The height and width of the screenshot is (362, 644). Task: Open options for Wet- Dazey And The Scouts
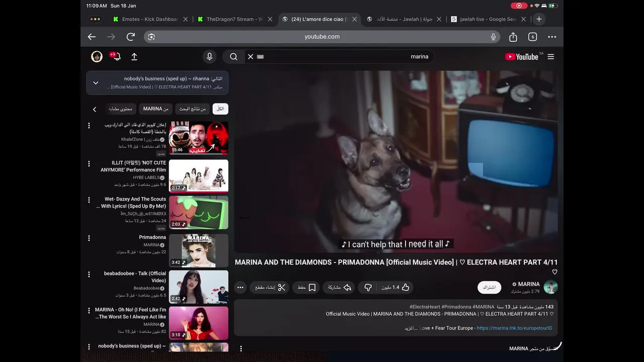pyautogui.click(x=89, y=200)
